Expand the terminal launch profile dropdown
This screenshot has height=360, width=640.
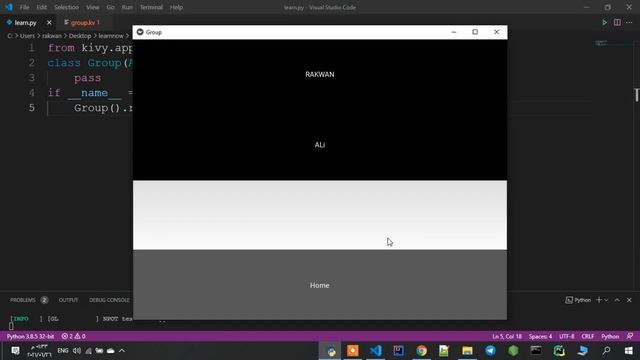coord(607,300)
